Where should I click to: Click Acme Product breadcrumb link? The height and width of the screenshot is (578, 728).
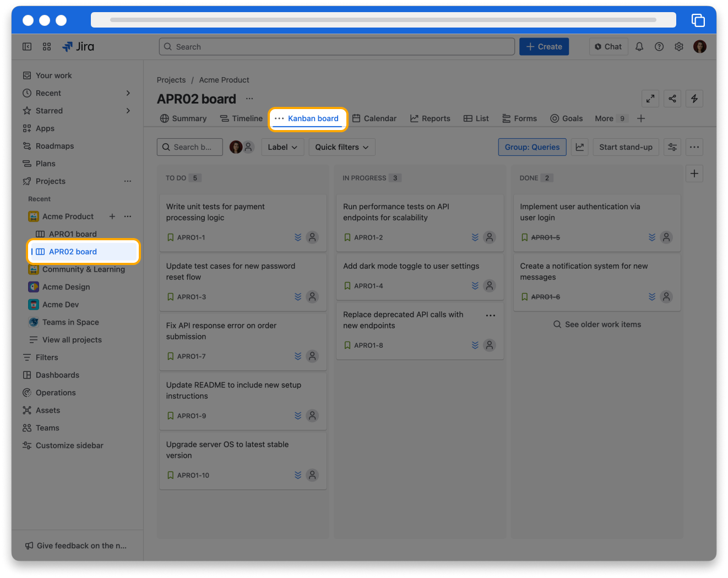(224, 80)
